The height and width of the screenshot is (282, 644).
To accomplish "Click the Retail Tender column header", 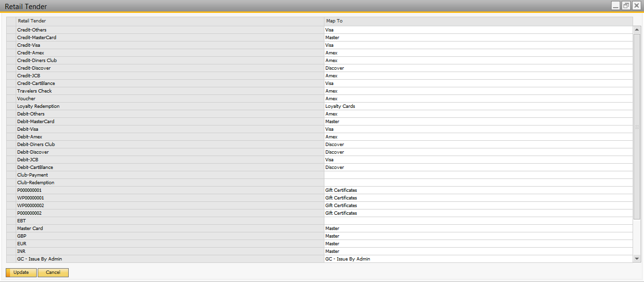I will 170,21.
